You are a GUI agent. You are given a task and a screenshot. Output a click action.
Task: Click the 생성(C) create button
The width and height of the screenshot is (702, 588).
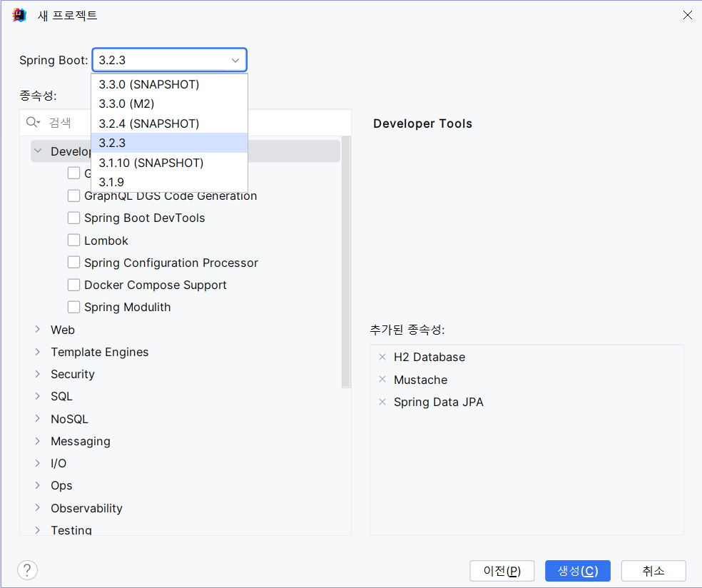coord(578,571)
